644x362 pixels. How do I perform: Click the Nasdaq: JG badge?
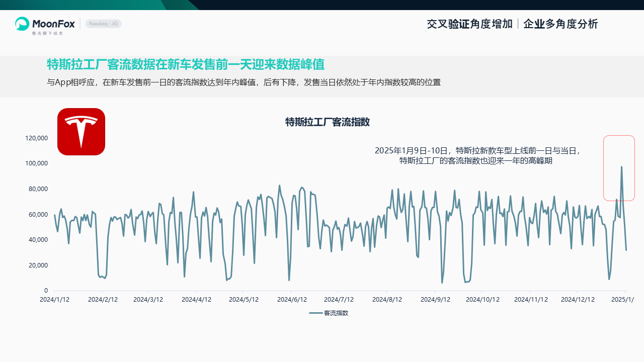[103, 24]
